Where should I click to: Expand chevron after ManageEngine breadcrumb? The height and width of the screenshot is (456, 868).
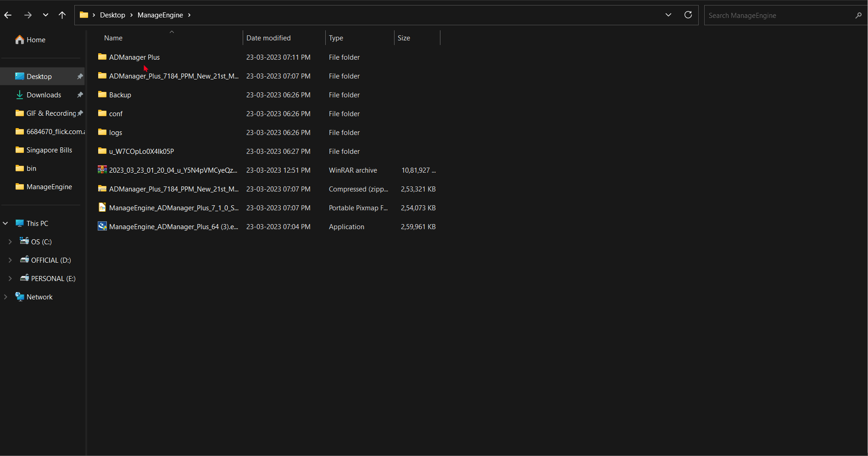tap(189, 15)
